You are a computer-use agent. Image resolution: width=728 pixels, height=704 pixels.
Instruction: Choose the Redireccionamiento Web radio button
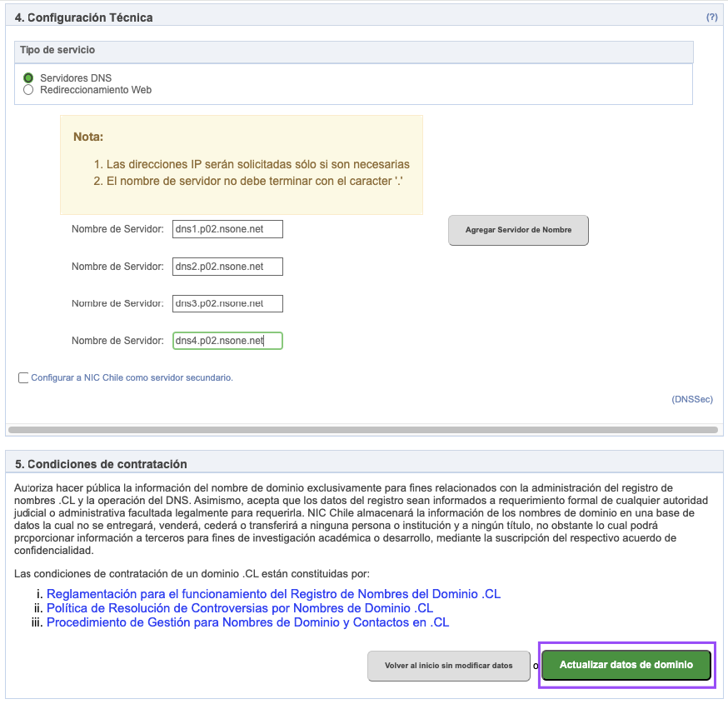[x=28, y=90]
